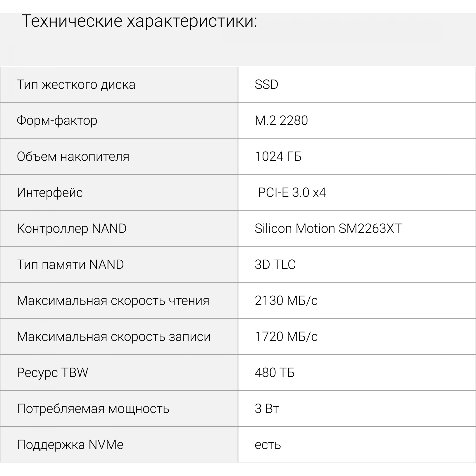Screen dimensions: 476x476
Task: Click the "Максимальная скорость чтения" label
Action: [x=113, y=301]
